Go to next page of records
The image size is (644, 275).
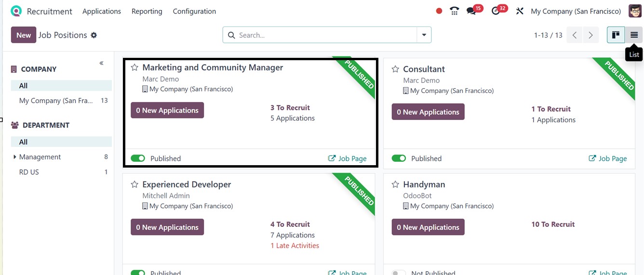point(590,35)
